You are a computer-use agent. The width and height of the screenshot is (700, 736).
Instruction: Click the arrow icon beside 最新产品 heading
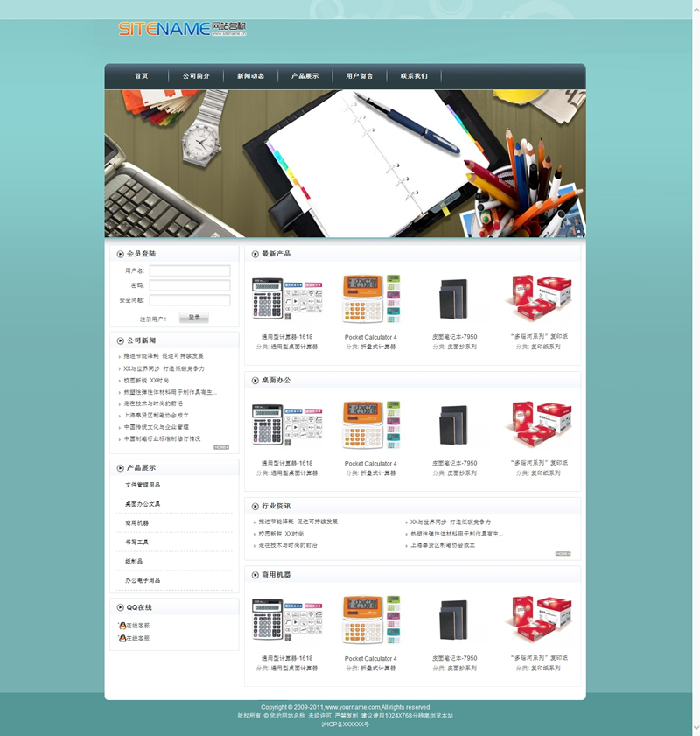(255, 254)
